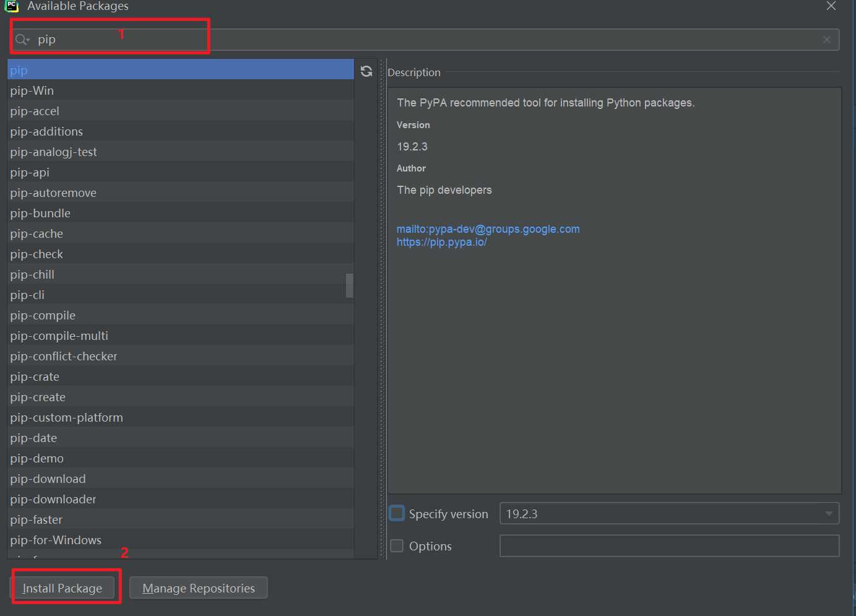Select the pip package in the list
Image resolution: width=856 pixels, height=616 pixels.
pyautogui.click(x=180, y=69)
